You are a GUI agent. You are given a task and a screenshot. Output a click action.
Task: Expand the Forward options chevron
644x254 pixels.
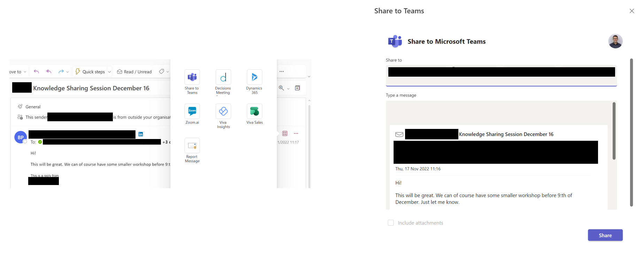tap(68, 72)
